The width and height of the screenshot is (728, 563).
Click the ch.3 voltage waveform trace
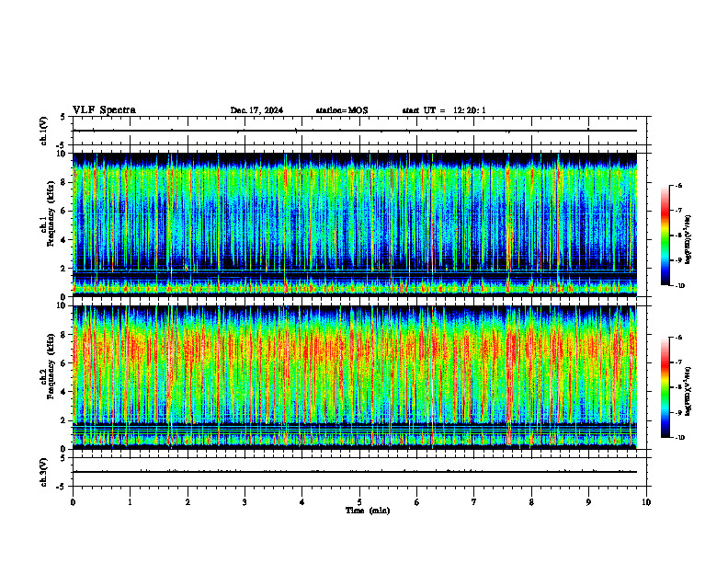pos(355,472)
